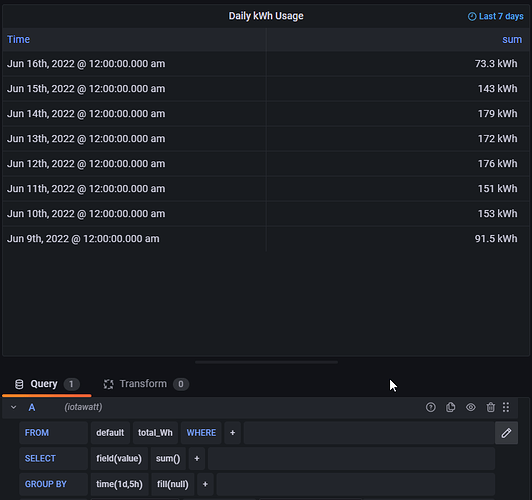Toggle visibility of query A
Viewport: 532px width, 500px height.
point(471,407)
